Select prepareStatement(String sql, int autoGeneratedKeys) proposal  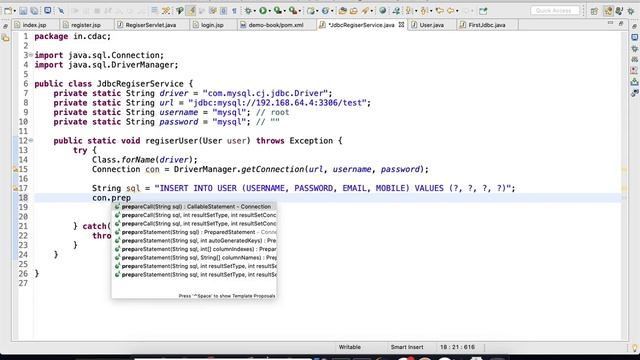(194, 240)
